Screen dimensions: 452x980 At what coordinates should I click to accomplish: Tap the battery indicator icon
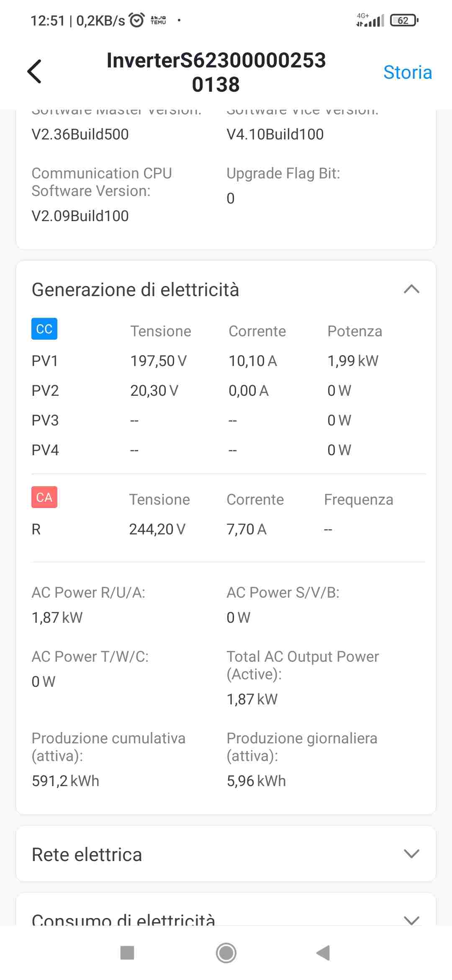pyautogui.click(x=404, y=20)
